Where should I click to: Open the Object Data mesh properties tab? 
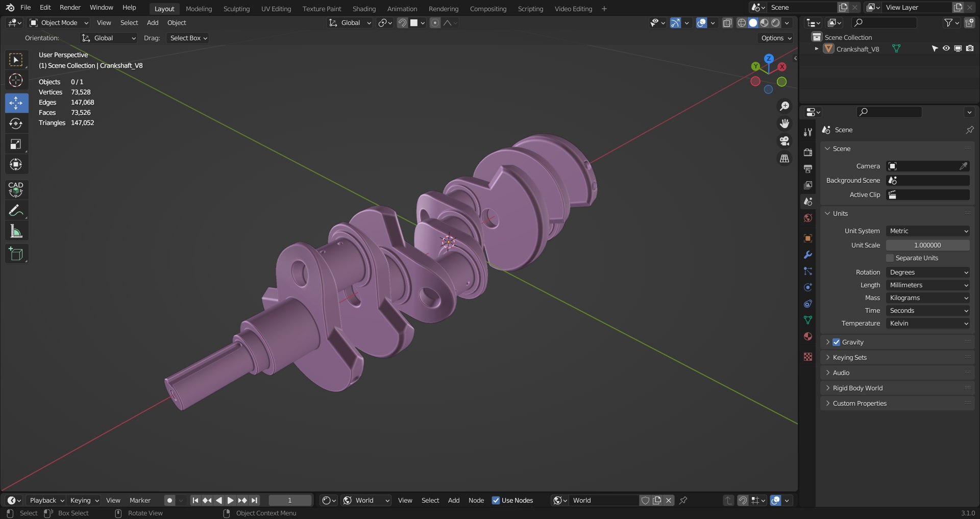tap(807, 320)
